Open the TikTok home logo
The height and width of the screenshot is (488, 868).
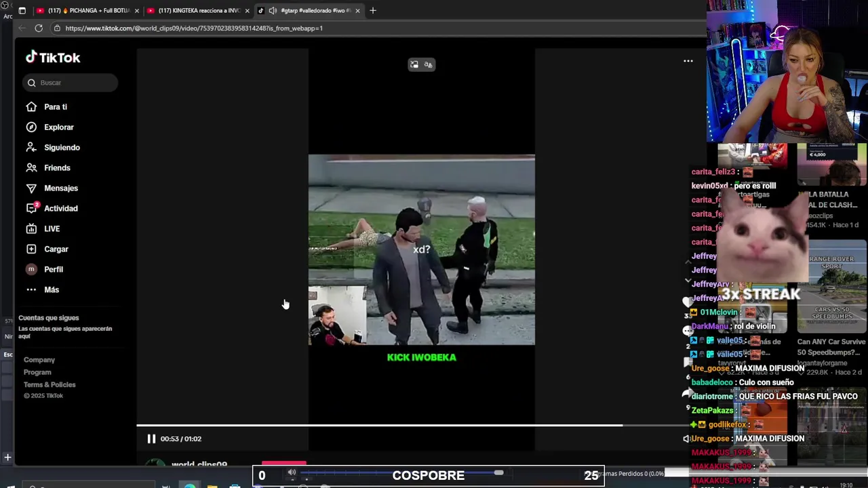[x=53, y=58]
